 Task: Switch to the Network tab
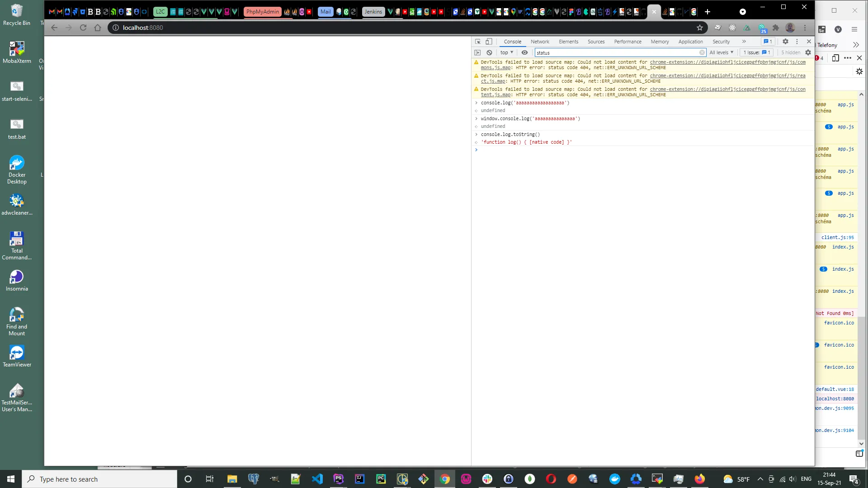click(540, 42)
